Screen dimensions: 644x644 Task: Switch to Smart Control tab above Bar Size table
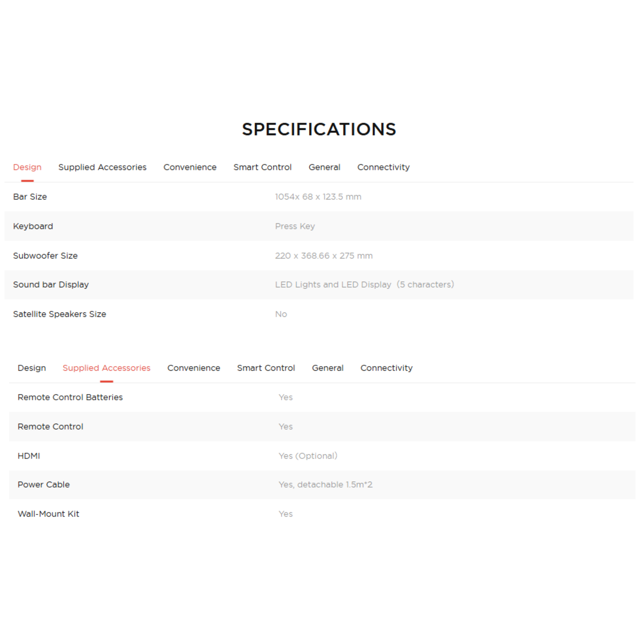(x=262, y=167)
